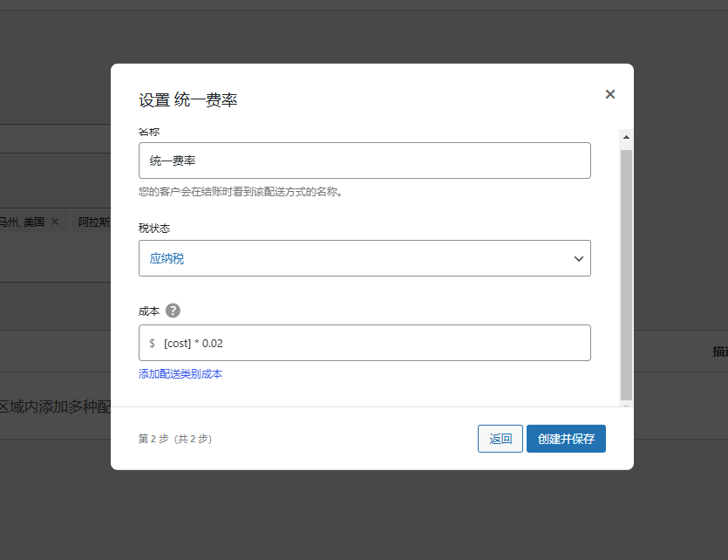Expand the tax status options chevron

click(x=578, y=258)
